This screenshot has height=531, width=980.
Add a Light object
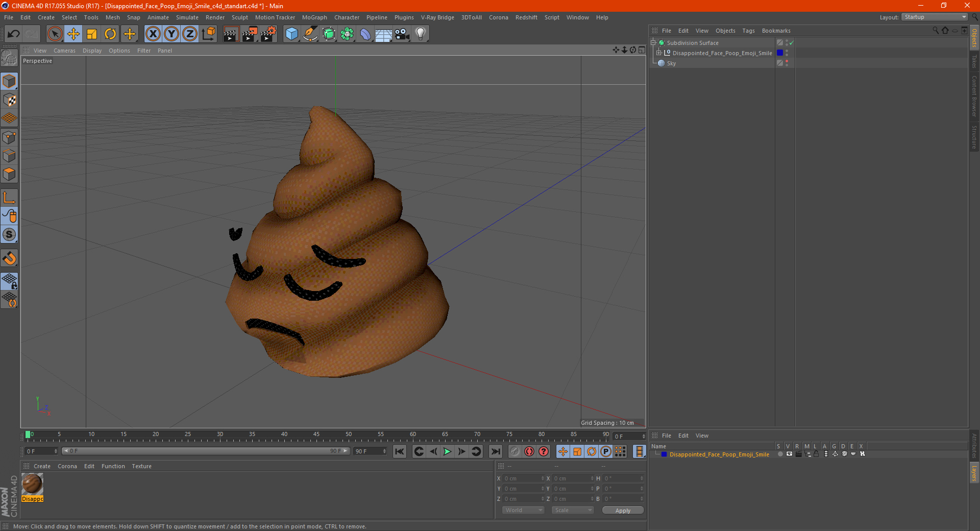[421, 34]
